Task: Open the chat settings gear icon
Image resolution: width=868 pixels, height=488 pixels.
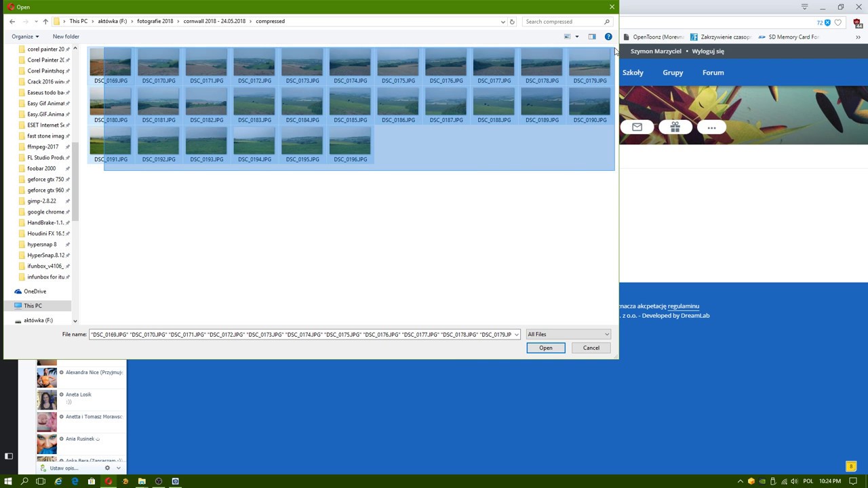Action: coord(107,468)
